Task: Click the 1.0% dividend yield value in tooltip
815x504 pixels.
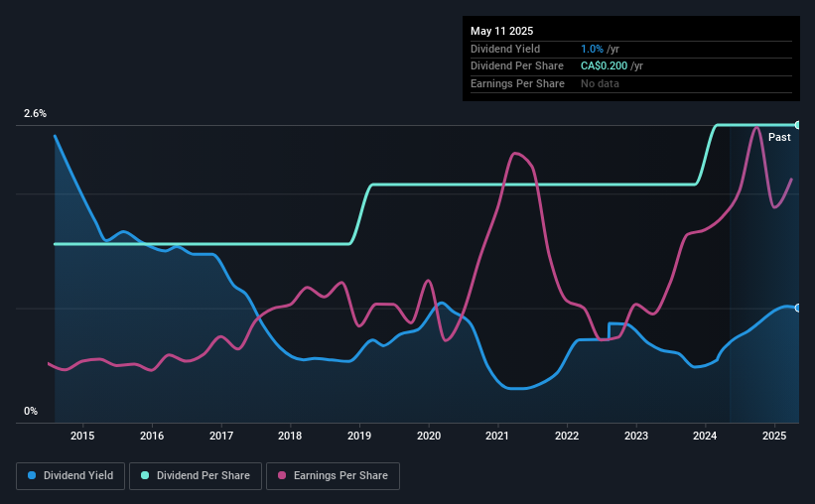Action: pyautogui.click(x=592, y=49)
